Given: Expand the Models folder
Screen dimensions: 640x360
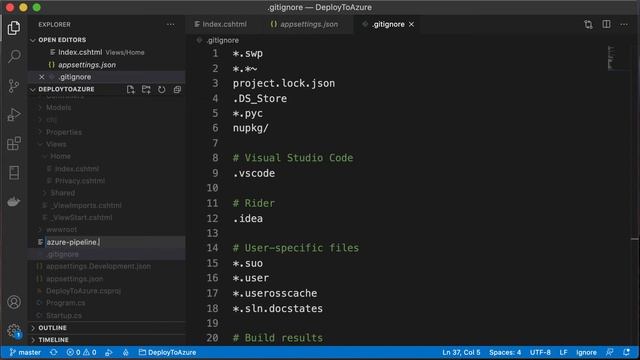Looking at the screenshot, I should (58, 108).
